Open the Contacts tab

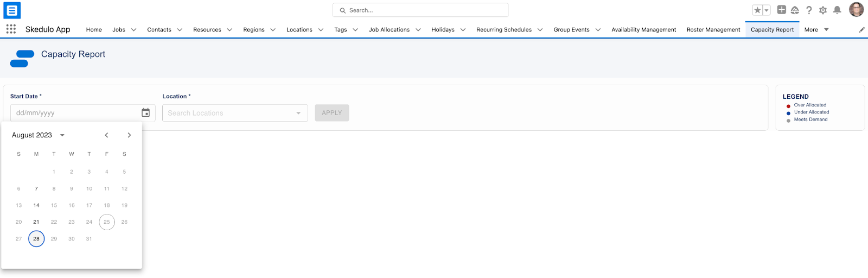159,30
